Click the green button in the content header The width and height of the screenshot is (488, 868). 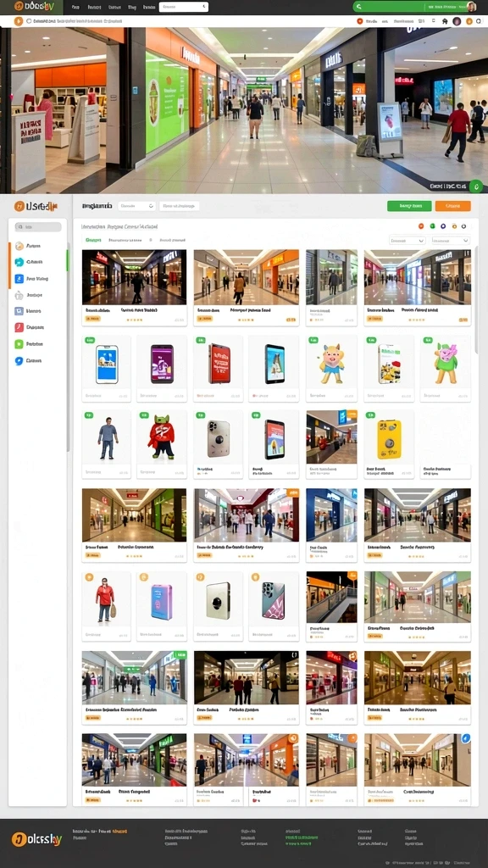[x=409, y=206]
